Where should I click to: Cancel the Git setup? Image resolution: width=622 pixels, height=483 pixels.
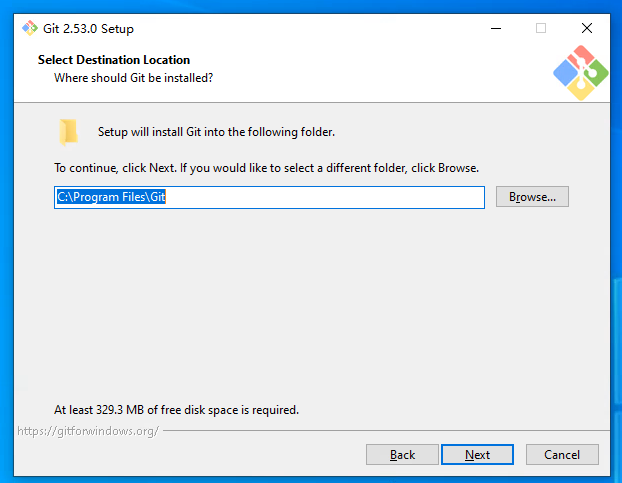click(x=561, y=455)
